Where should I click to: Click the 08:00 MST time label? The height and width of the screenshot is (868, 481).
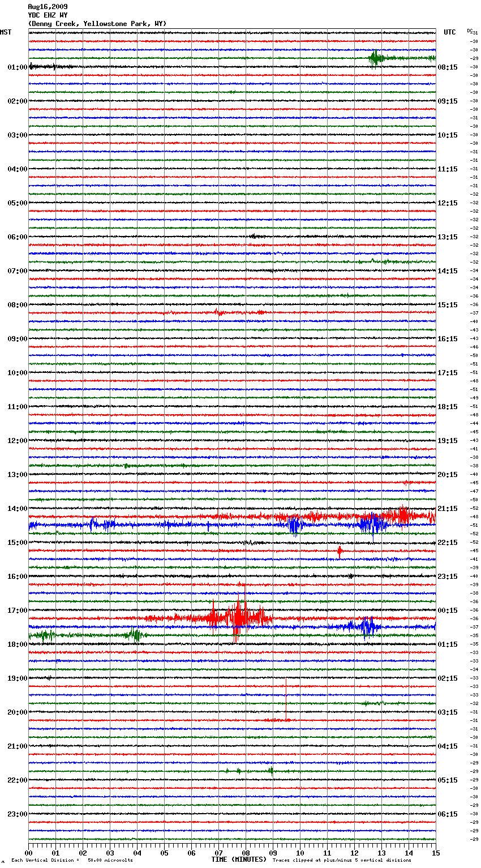tap(18, 305)
